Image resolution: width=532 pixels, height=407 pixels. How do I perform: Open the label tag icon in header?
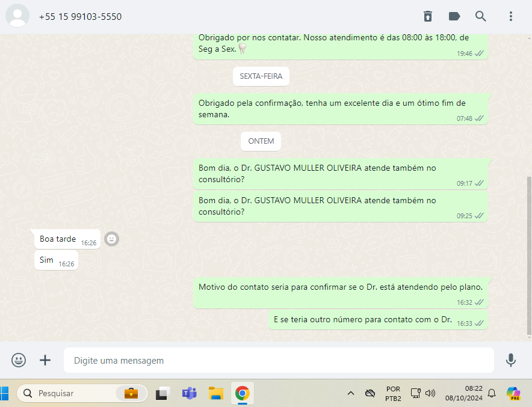[454, 16]
